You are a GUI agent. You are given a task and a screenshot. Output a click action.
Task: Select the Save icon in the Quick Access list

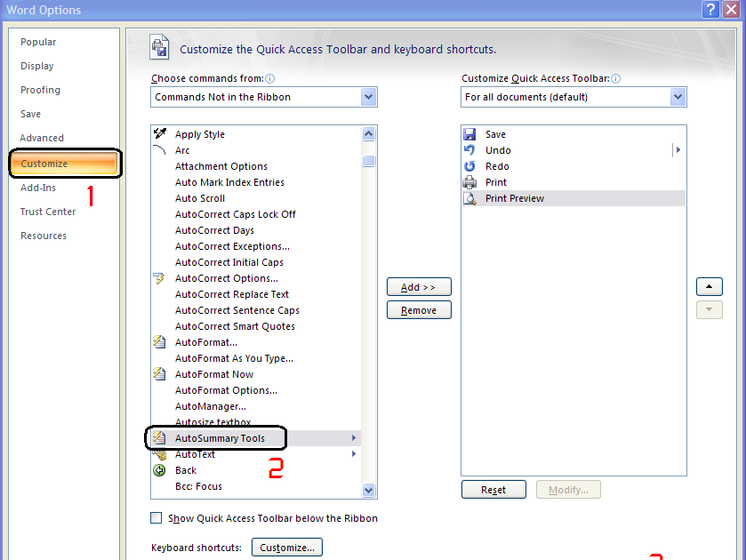(x=469, y=133)
